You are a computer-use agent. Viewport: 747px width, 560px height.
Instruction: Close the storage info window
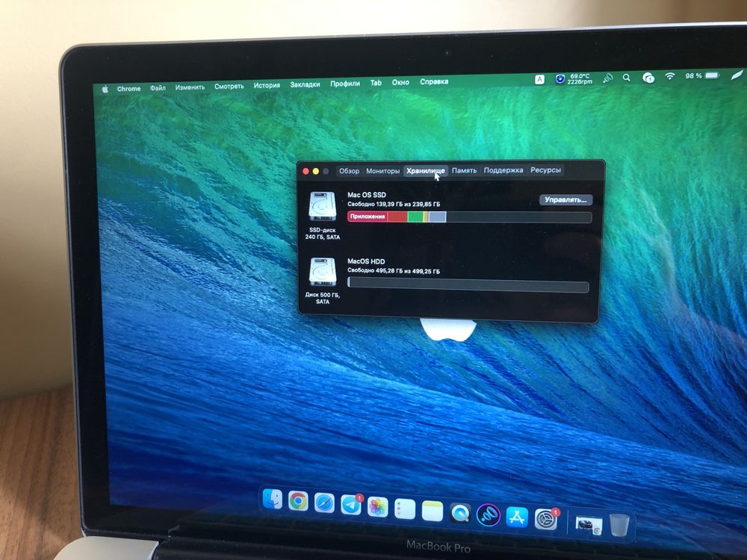(x=306, y=172)
